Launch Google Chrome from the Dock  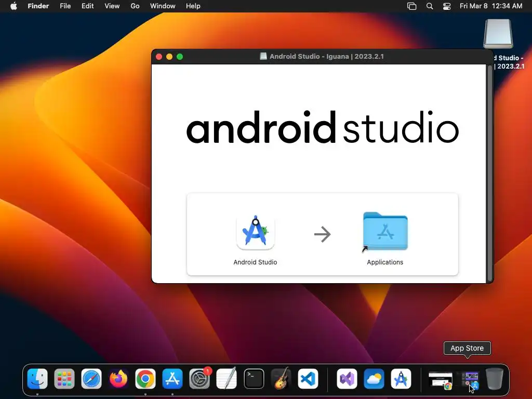click(x=145, y=378)
